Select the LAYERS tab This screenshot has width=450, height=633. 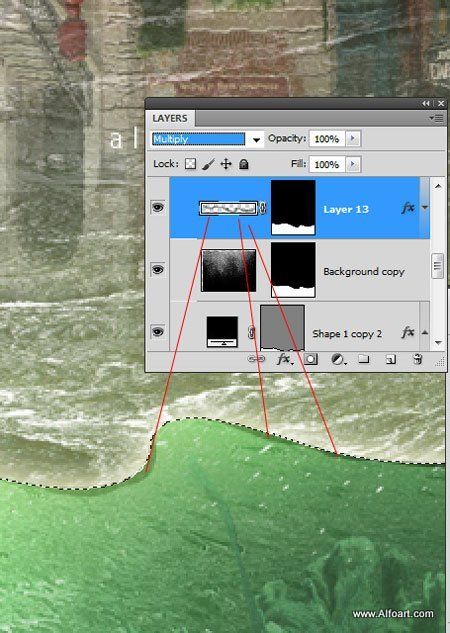pos(170,119)
